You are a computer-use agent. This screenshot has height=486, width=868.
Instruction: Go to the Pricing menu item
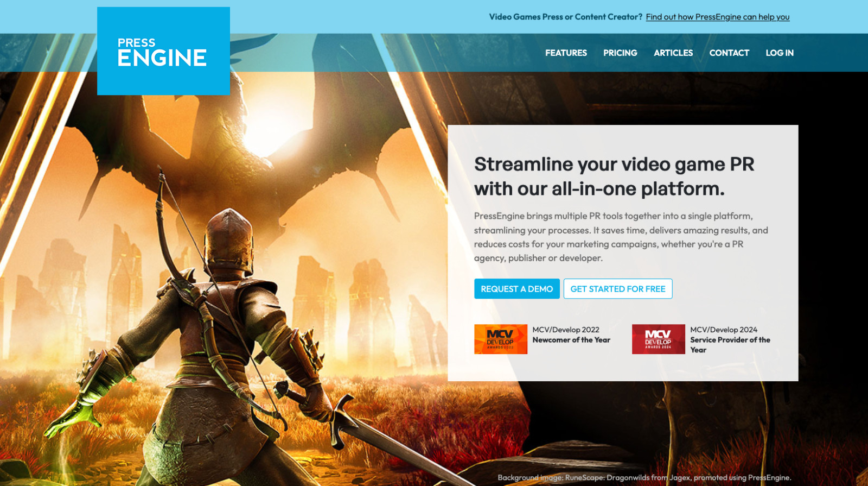click(620, 53)
